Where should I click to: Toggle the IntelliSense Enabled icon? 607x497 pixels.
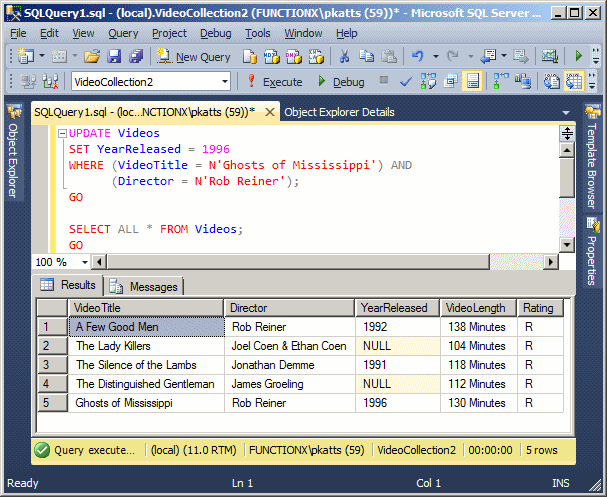pos(473,82)
